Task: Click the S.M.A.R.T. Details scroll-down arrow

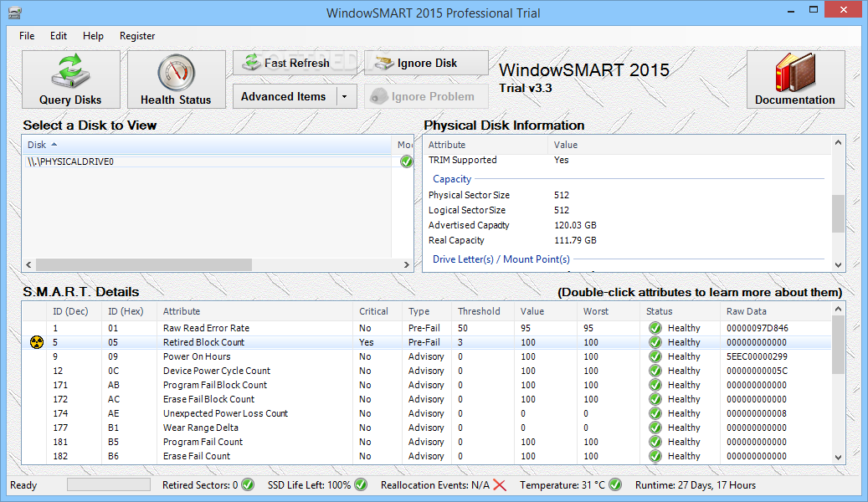Action: [838, 458]
